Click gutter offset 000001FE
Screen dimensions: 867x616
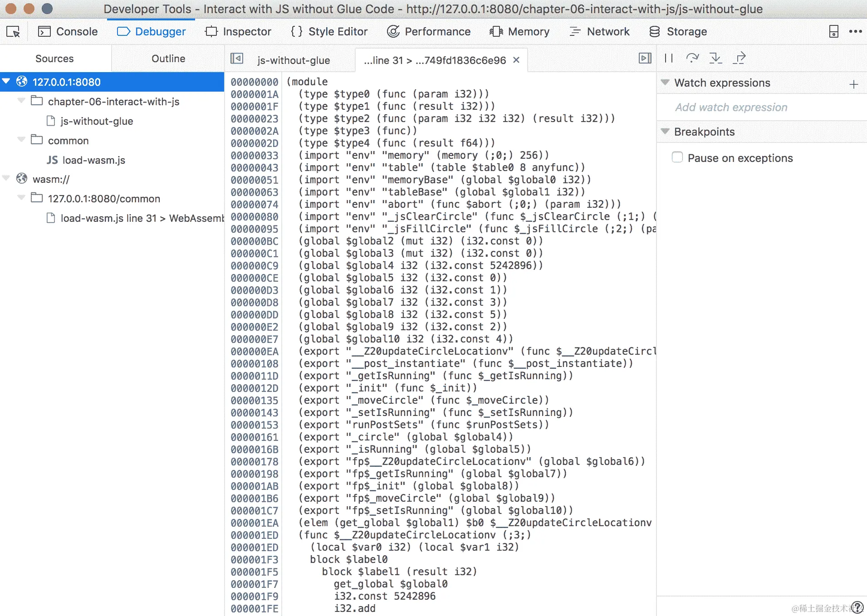click(254, 609)
